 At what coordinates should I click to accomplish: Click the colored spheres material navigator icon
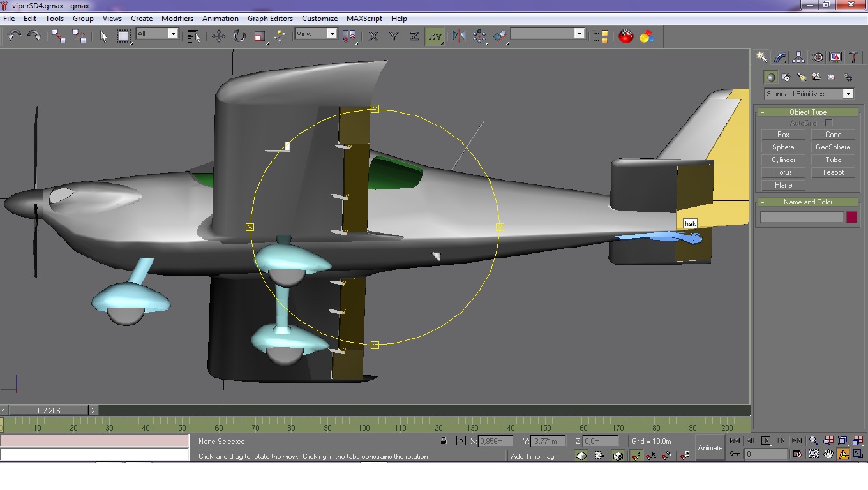(647, 36)
